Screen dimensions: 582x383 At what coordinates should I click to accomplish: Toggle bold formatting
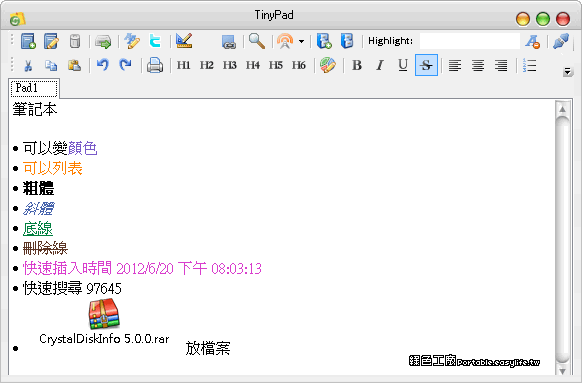click(x=357, y=65)
